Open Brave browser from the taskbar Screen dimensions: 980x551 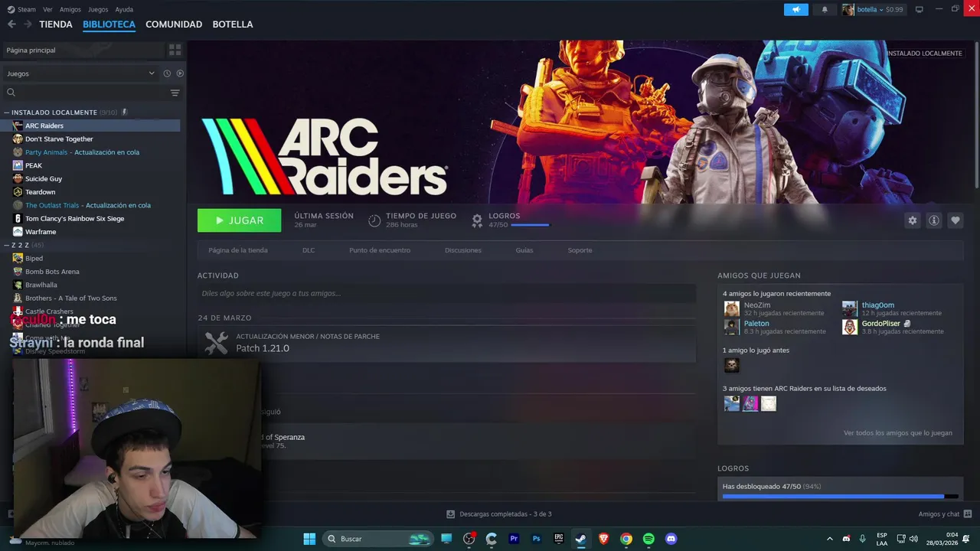pos(604,539)
